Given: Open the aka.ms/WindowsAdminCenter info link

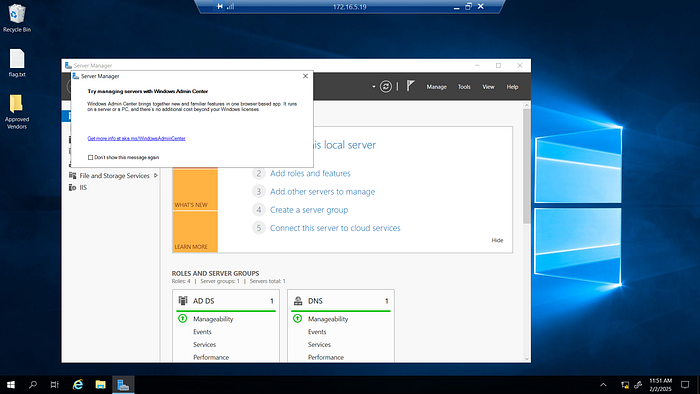Looking at the screenshot, I should (136, 138).
